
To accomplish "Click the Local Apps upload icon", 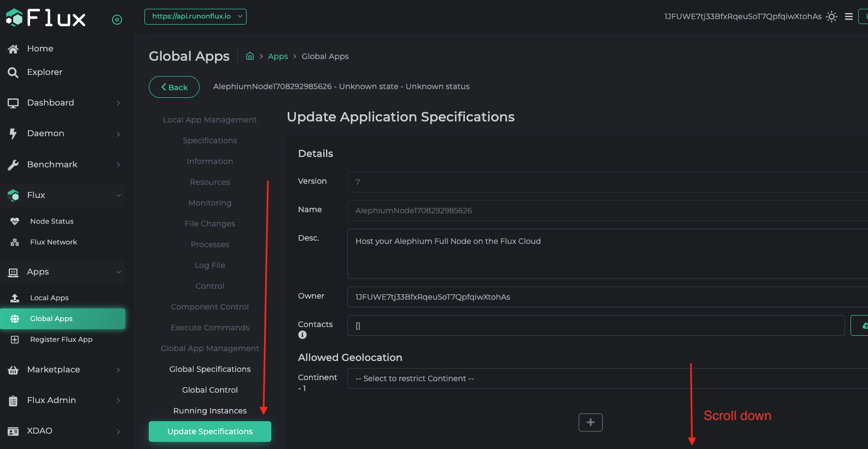I will point(15,298).
